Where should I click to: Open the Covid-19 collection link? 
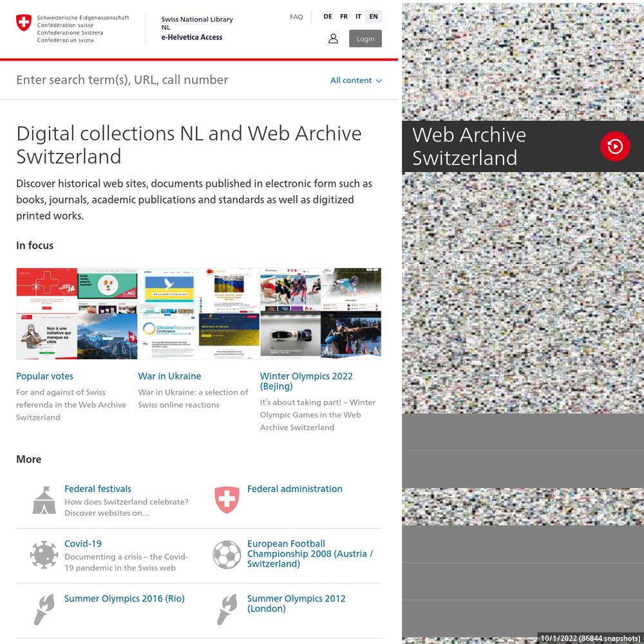[x=83, y=544]
